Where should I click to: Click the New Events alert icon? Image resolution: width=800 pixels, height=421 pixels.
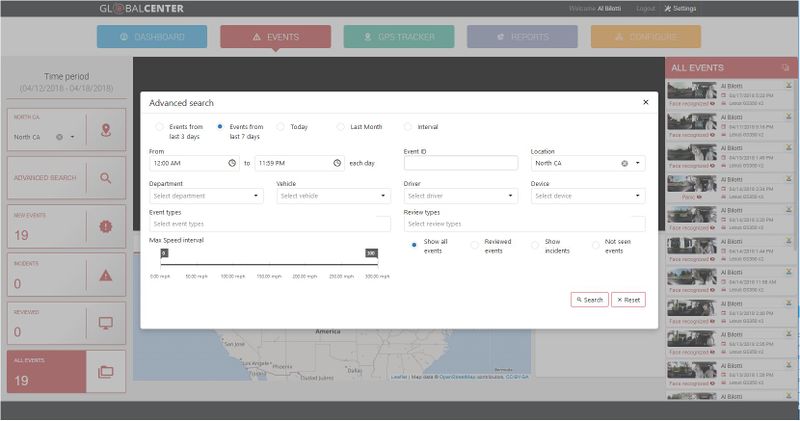tap(106, 227)
